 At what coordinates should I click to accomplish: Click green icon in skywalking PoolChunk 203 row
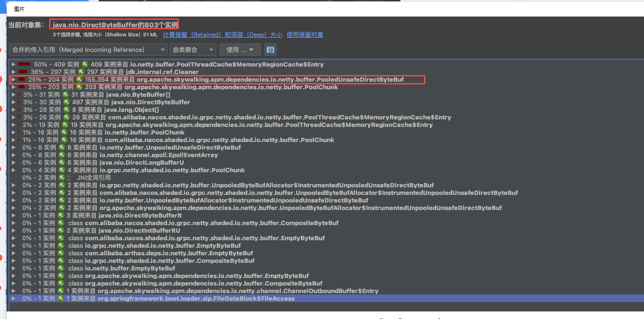79,87
